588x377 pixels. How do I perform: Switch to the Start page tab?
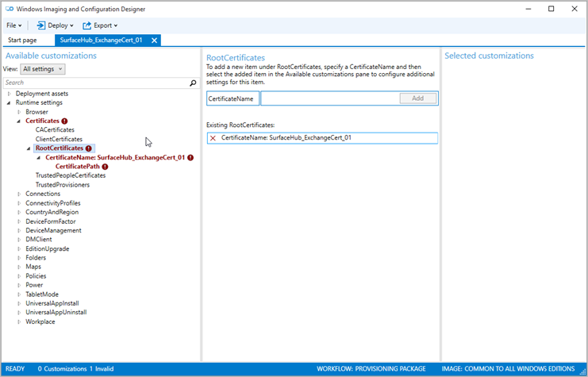(22, 40)
